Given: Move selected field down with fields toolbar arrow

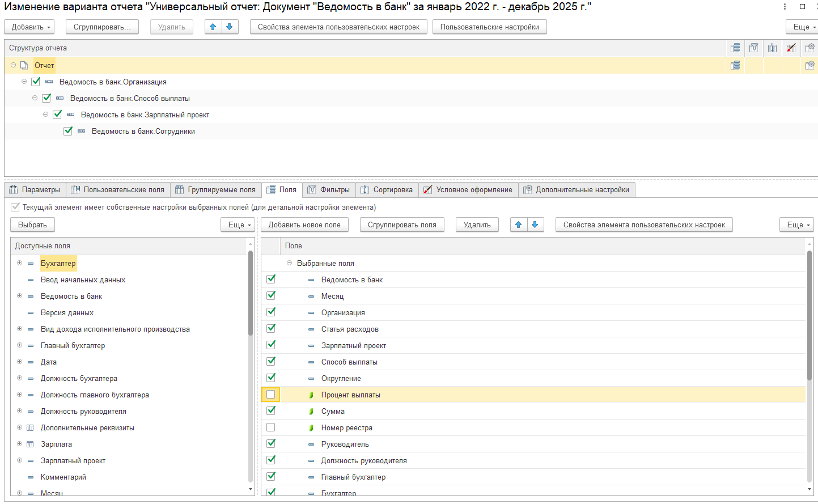Looking at the screenshot, I should point(535,225).
